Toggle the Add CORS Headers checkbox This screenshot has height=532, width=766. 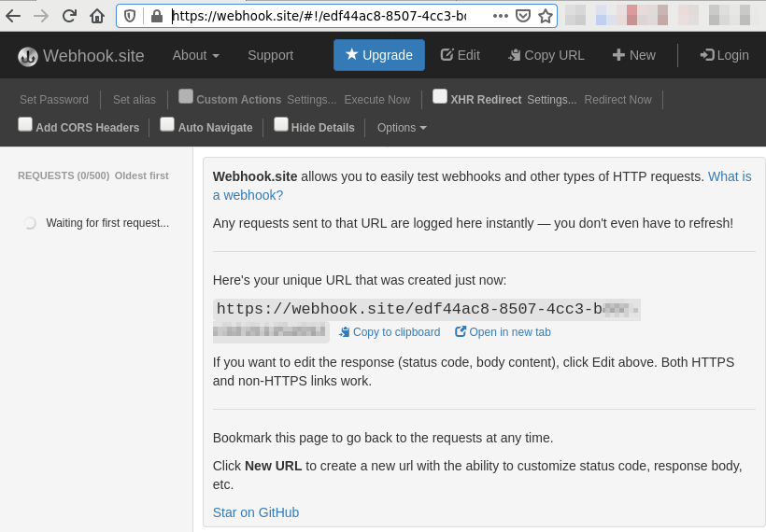click(25, 124)
